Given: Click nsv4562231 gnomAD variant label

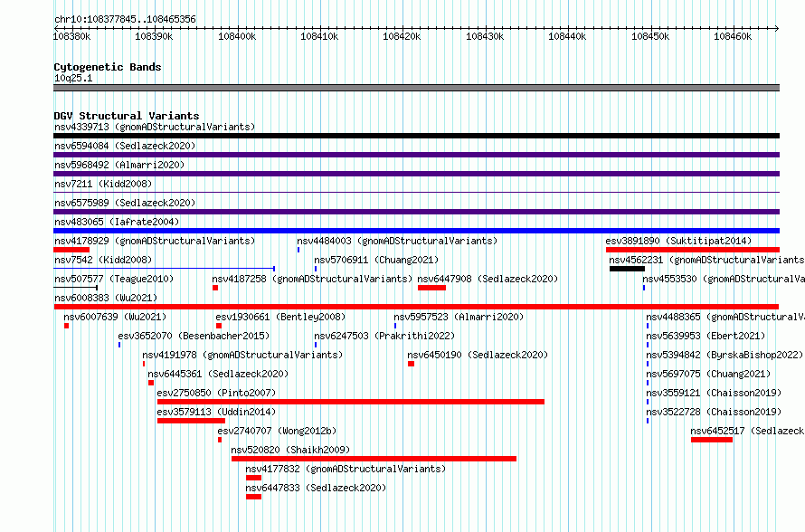Looking at the screenshot, I should click(706, 260).
